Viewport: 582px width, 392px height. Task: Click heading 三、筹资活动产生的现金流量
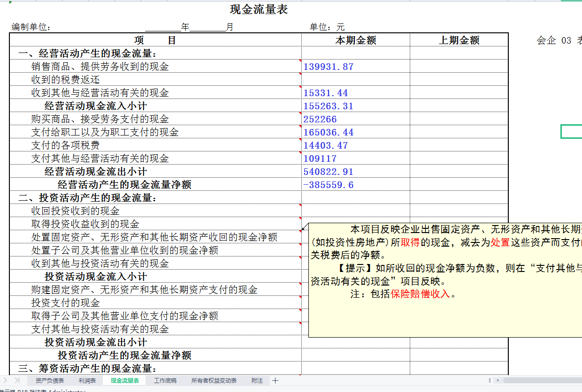tap(87, 369)
